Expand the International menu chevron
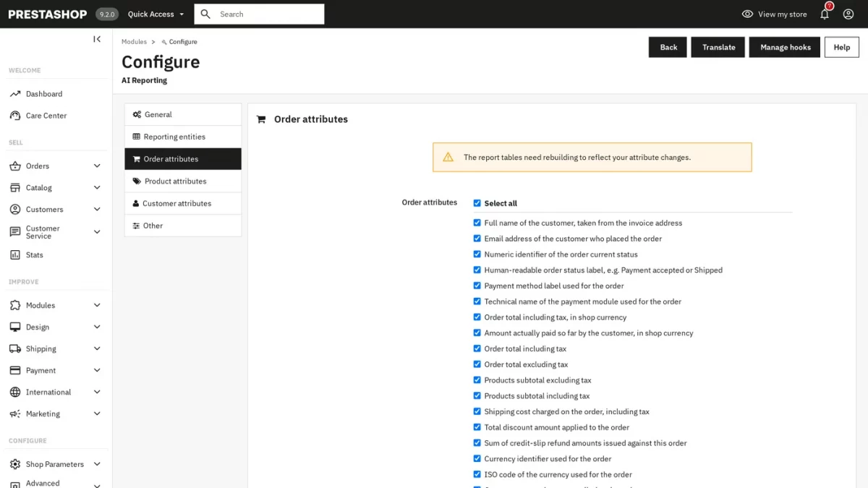 tap(97, 392)
